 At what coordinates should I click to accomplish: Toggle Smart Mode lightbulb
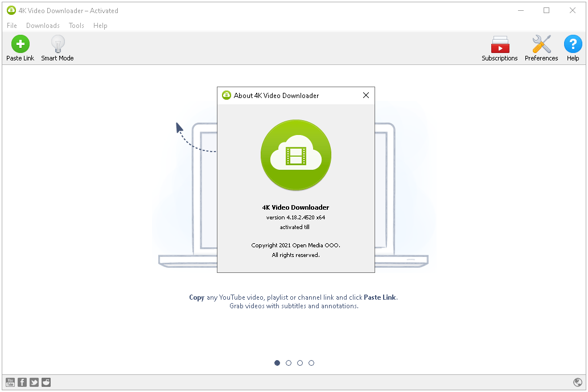click(57, 44)
